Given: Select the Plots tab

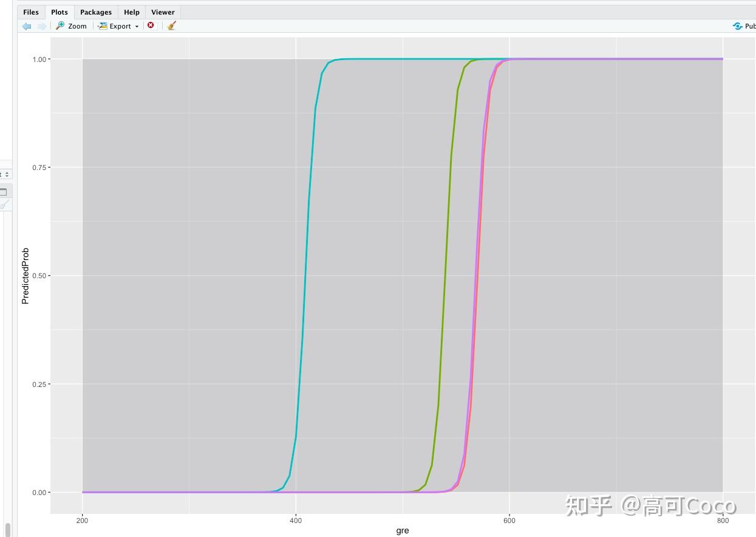Looking at the screenshot, I should click(x=60, y=12).
